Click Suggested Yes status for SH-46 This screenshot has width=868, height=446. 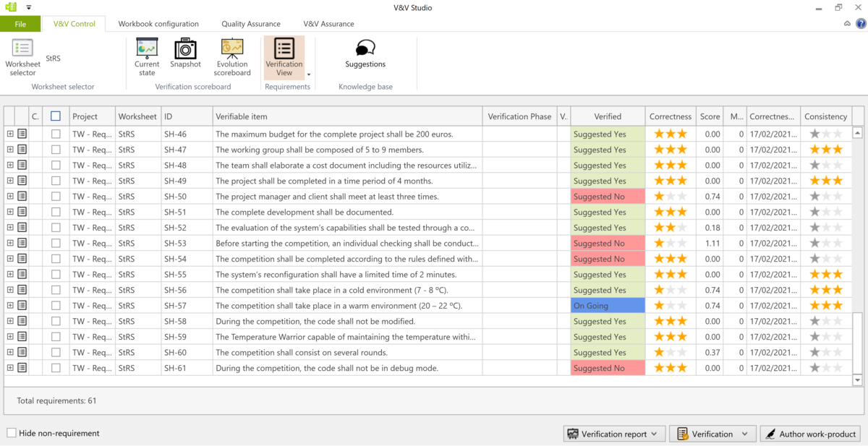point(608,134)
